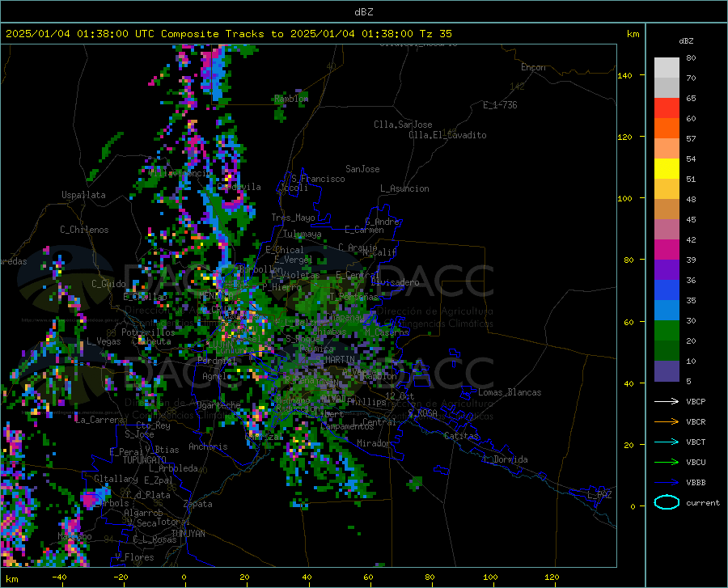Click the 'Ugarteche' place label
The width and height of the screenshot is (728, 588).
[218, 404]
